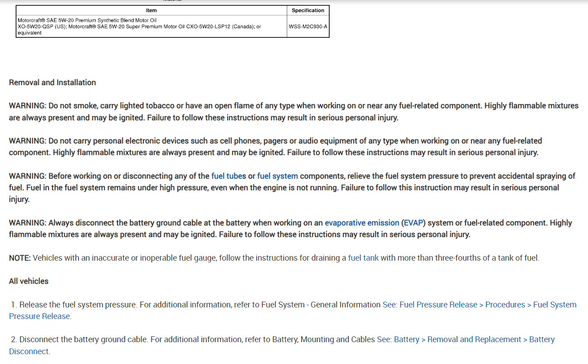Click the warning about personal electronic devices
Screen dimensions: 588x364
click(x=275, y=147)
